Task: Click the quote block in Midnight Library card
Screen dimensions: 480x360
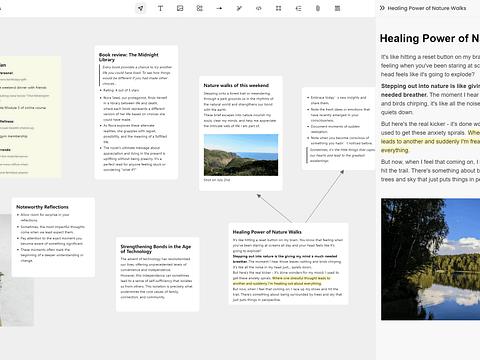Action: click(137, 75)
